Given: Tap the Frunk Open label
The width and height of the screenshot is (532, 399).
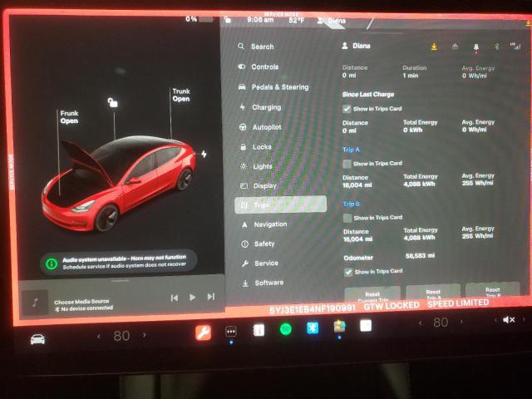Looking at the screenshot, I should [69, 117].
